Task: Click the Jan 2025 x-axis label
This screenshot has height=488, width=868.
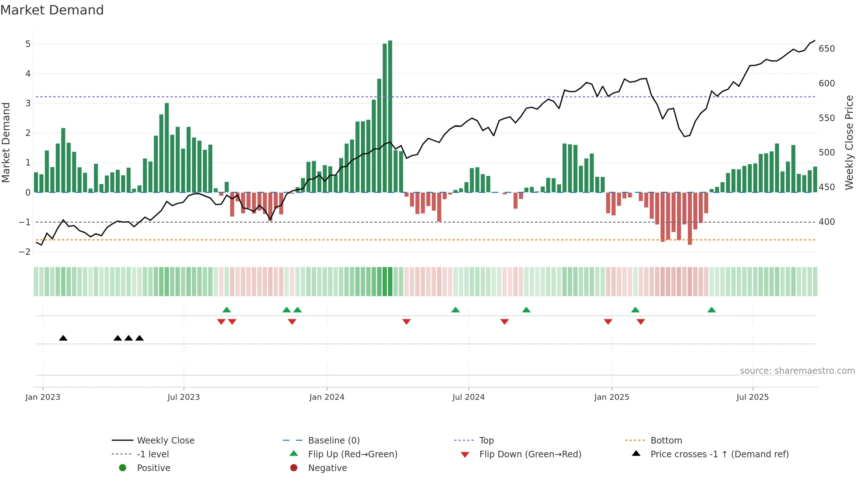Action: (612, 397)
